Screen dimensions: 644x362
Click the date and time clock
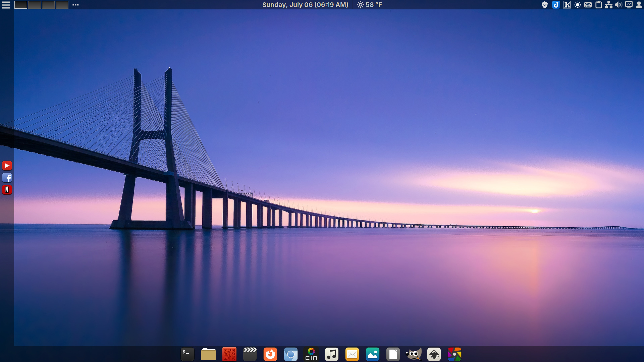coord(305,5)
